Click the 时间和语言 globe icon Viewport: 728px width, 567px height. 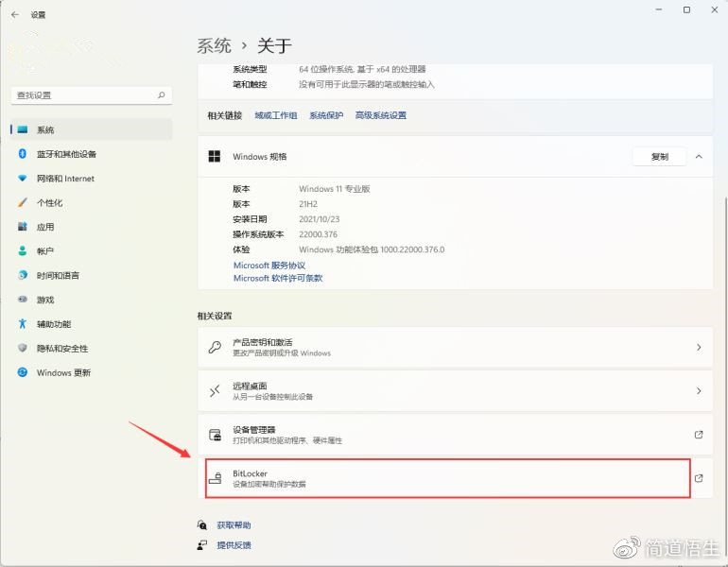[23, 275]
